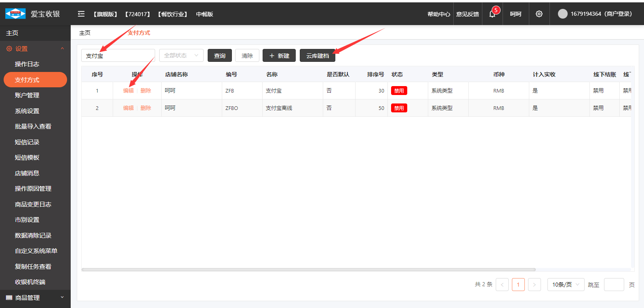
Task: Collapse the 设置 sidebar section
Action: pos(62,49)
